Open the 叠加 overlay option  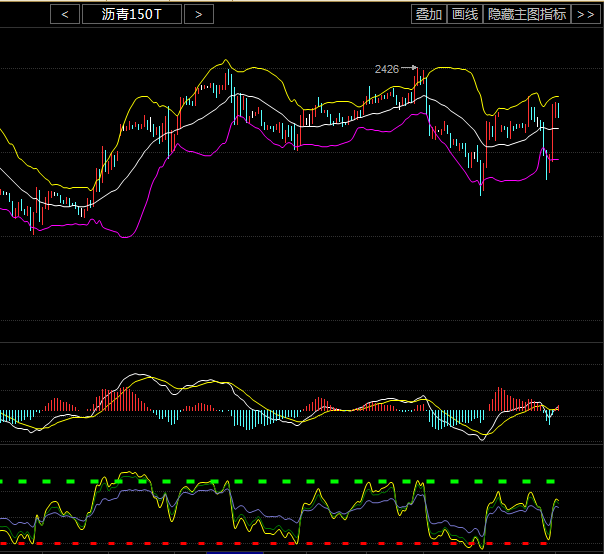coord(428,14)
